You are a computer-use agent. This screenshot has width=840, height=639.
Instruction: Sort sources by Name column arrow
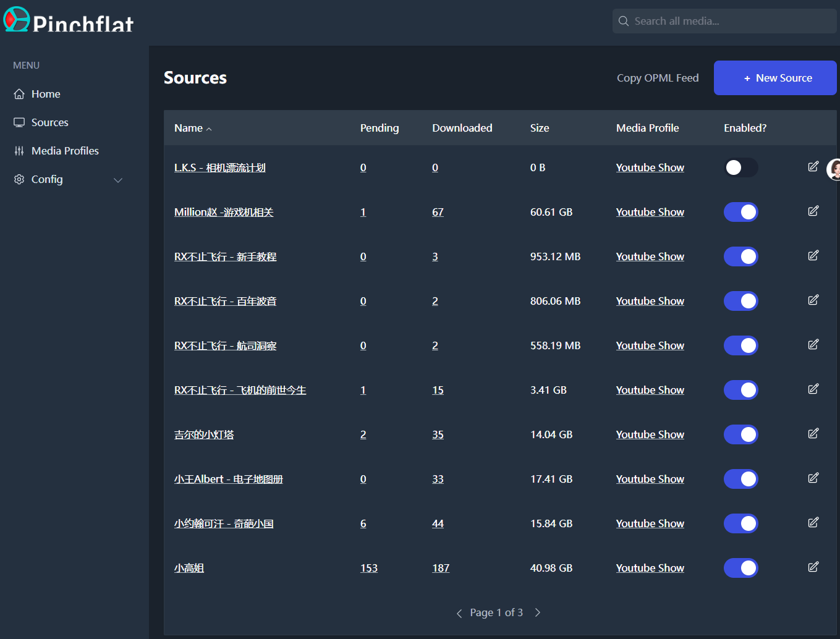pos(209,129)
